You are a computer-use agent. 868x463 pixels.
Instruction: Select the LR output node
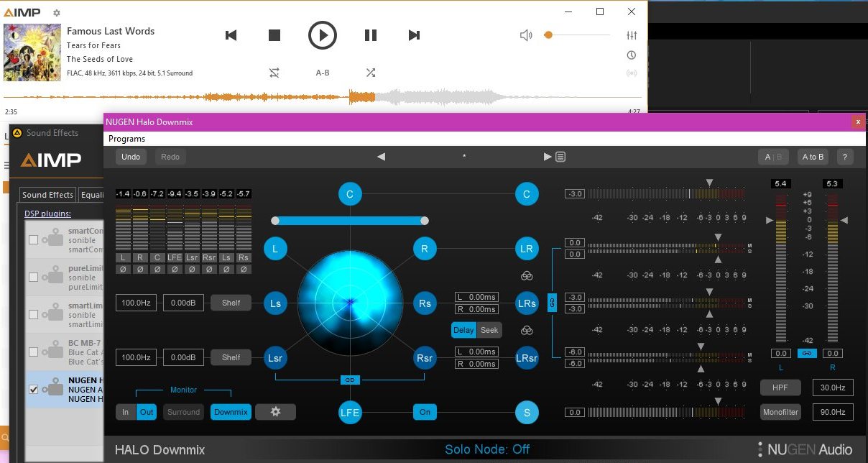[527, 249]
